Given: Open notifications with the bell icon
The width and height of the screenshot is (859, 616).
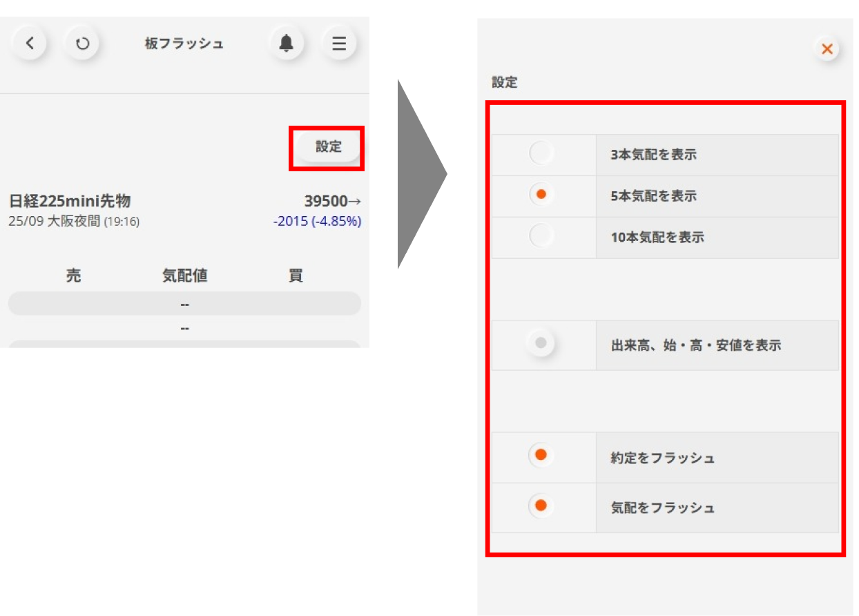Looking at the screenshot, I should point(286,44).
